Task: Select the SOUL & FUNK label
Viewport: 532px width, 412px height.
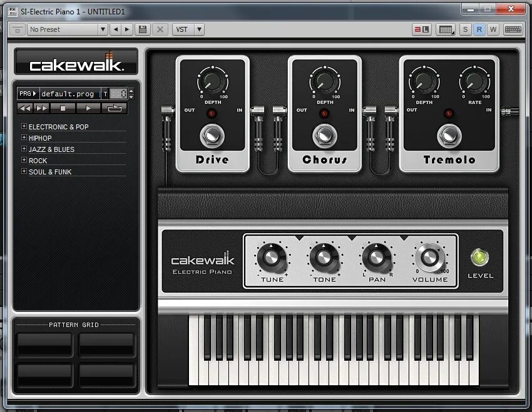Action: point(50,172)
